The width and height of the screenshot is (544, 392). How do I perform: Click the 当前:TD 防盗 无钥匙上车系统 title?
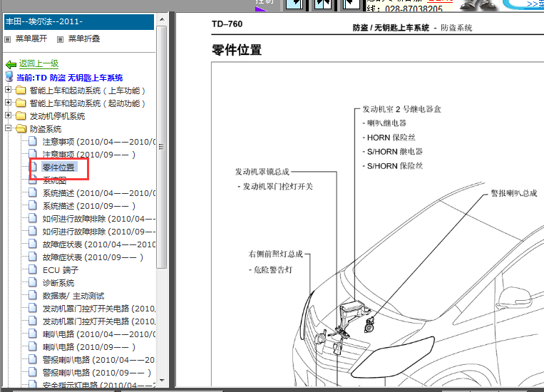69,78
